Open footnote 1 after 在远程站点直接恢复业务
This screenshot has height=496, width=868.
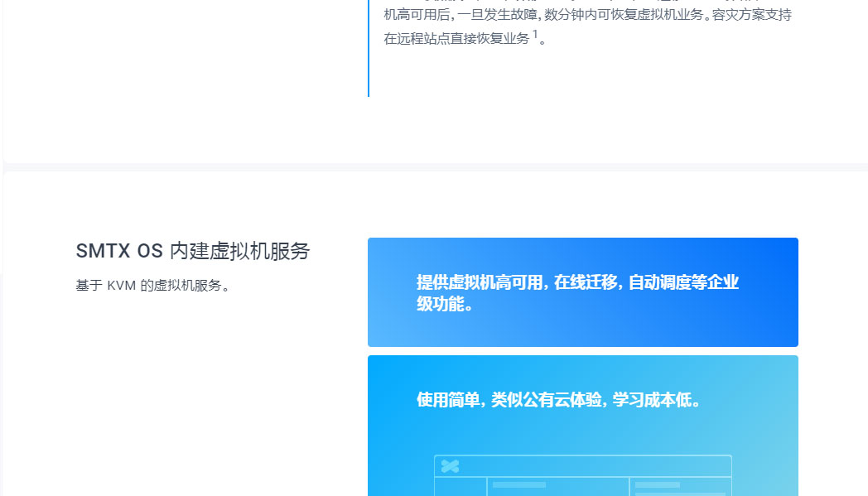coord(535,34)
